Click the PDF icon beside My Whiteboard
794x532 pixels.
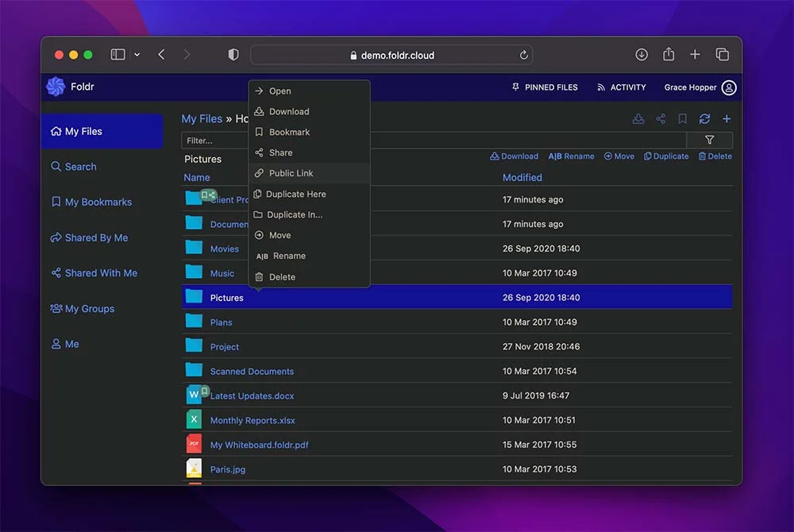coord(194,443)
